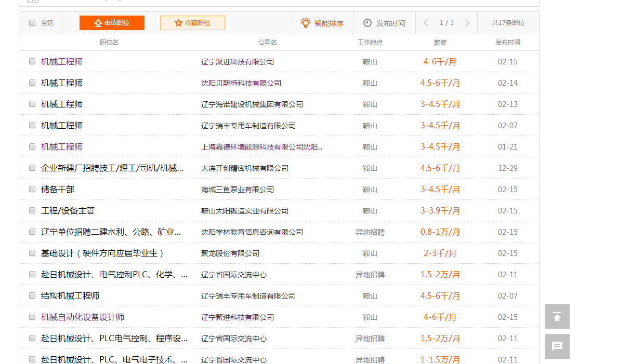Viewport: 630px width, 364px height.
Task: Open 机械自动化设备设计师 job posting
Action: (x=83, y=317)
